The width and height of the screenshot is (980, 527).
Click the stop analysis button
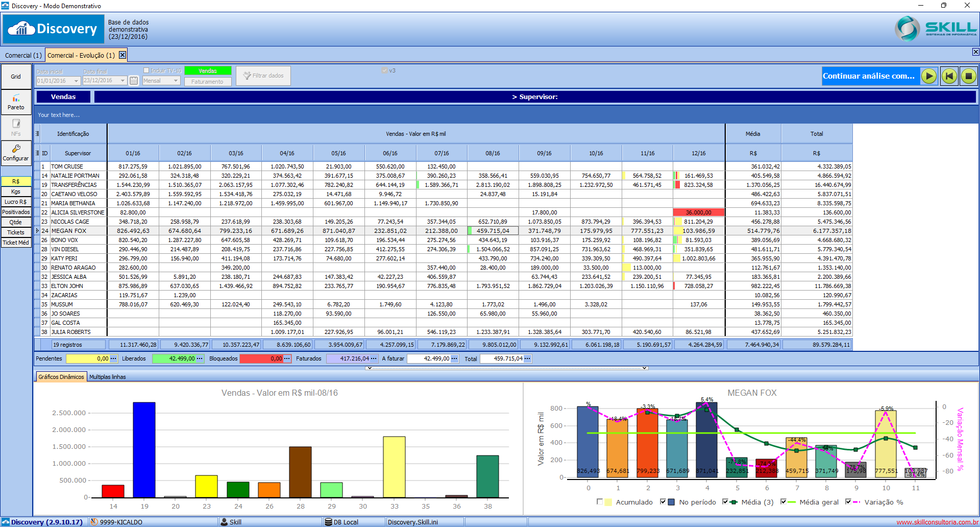(x=968, y=76)
